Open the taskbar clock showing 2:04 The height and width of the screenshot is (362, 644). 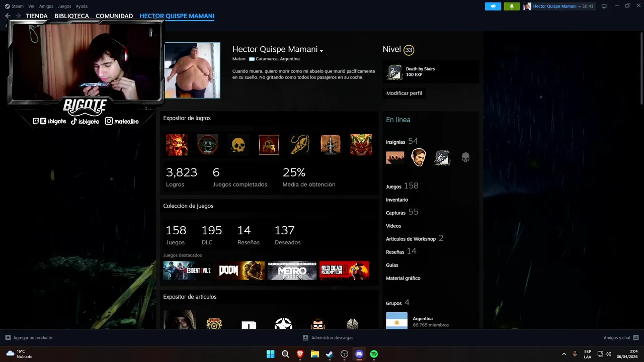point(628,354)
